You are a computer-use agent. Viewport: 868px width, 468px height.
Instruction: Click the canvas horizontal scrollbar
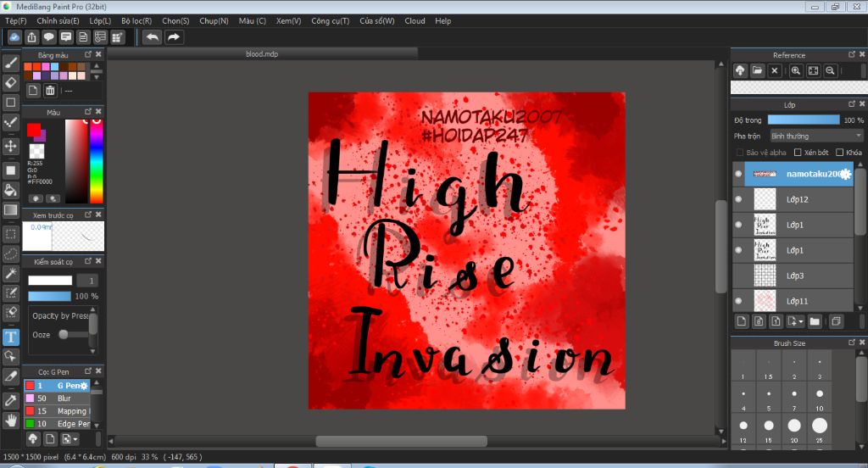(401, 441)
